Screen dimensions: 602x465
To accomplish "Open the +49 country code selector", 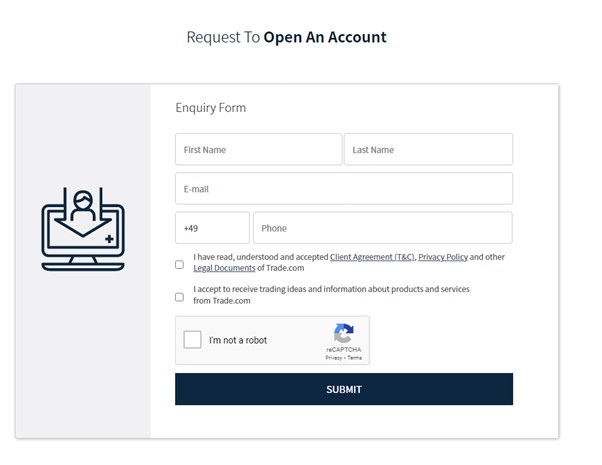I will click(x=212, y=228).
